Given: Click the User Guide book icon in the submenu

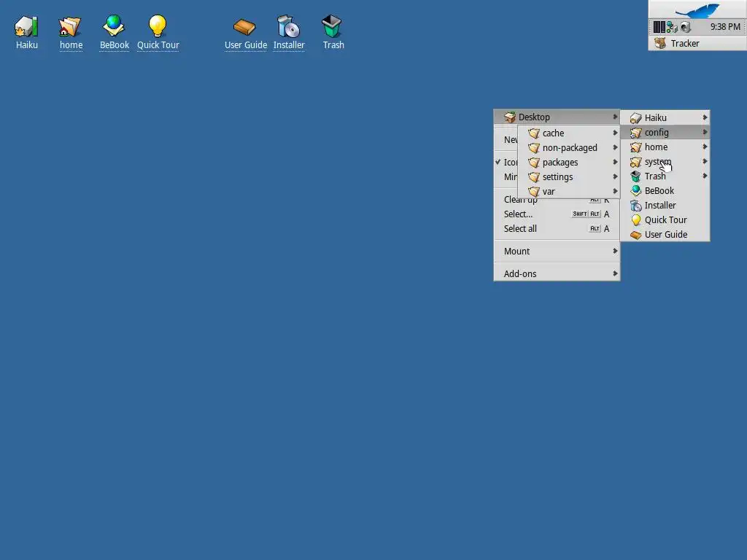Looking at the screenshot, I should pos(635,235).
